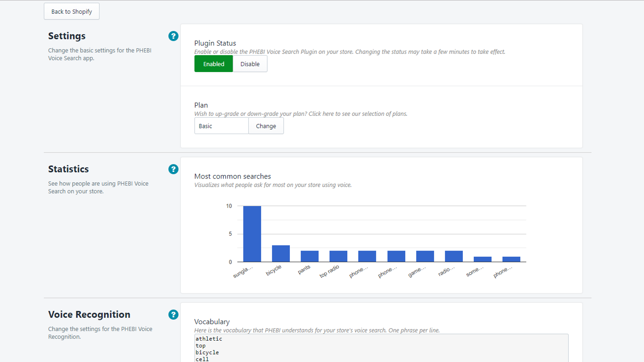This screenshot has height=362, width=644.
Task: Disable the voice search plugin
Action: point(250,64)
